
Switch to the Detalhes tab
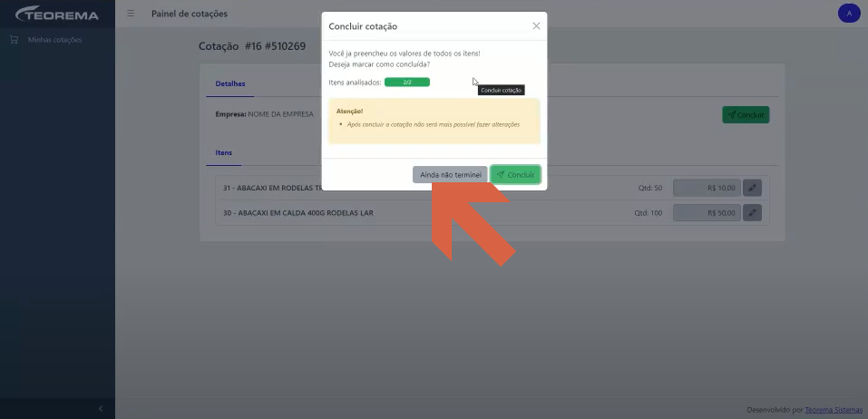(230, 83)
